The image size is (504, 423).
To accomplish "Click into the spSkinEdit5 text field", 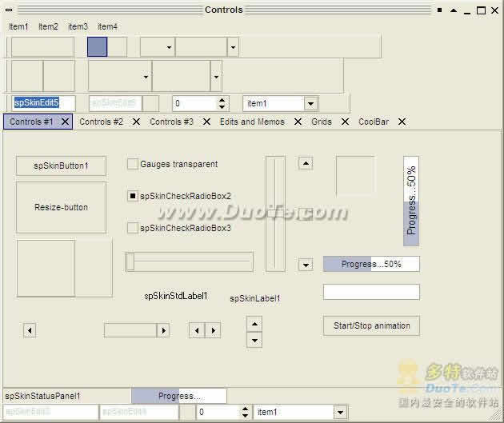I will point(43,103).
